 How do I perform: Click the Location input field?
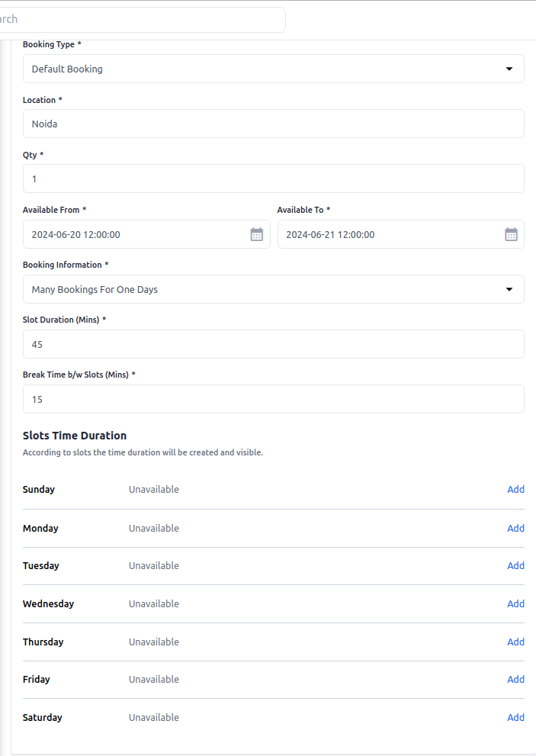pyautogui.click(x=273, y=124)
